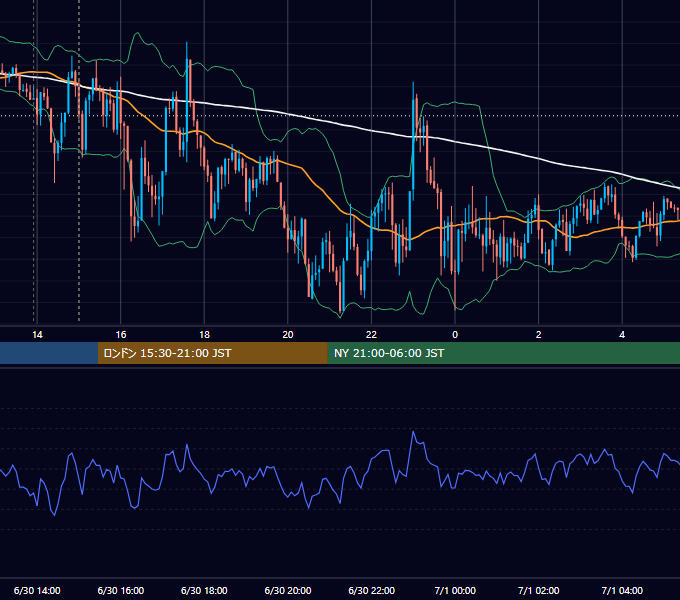680x600 pixels.
Task: Select the NY 21:00-06:00 JST session bar
Action: tap(503, 353)
